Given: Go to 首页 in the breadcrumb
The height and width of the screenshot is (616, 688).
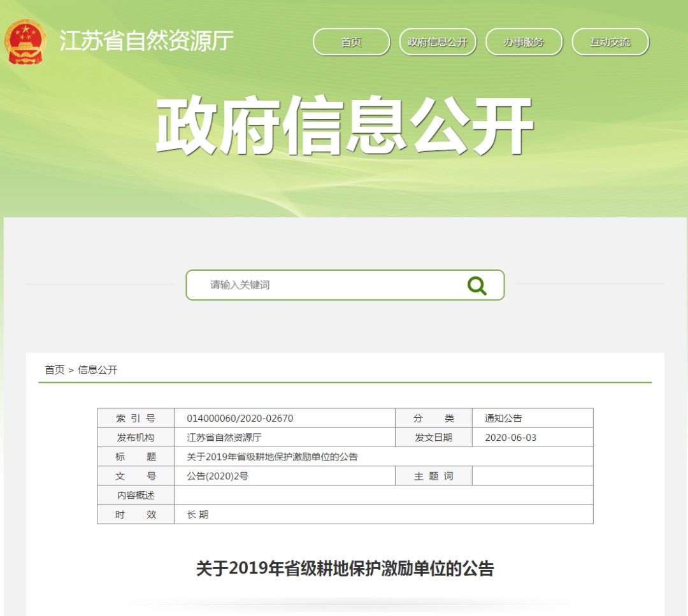Looking at the screenshot, I should (x=54, y=370).
